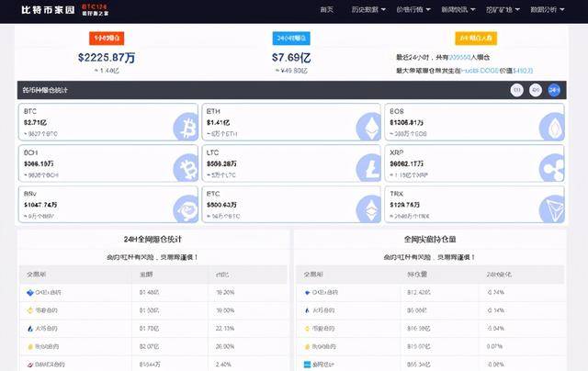Click the $2225.87万 one-hour total

[107, 57]
